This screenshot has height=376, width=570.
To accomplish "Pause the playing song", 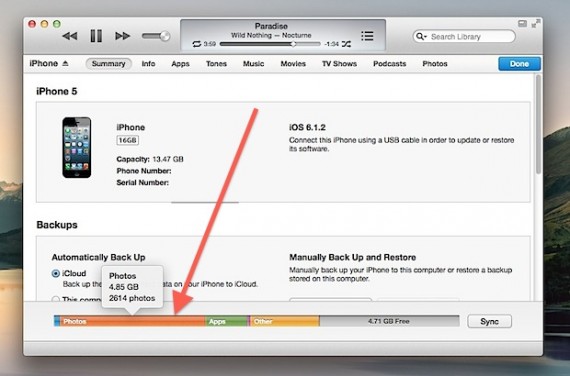I will pyautogui.click(x=96, y=36).
